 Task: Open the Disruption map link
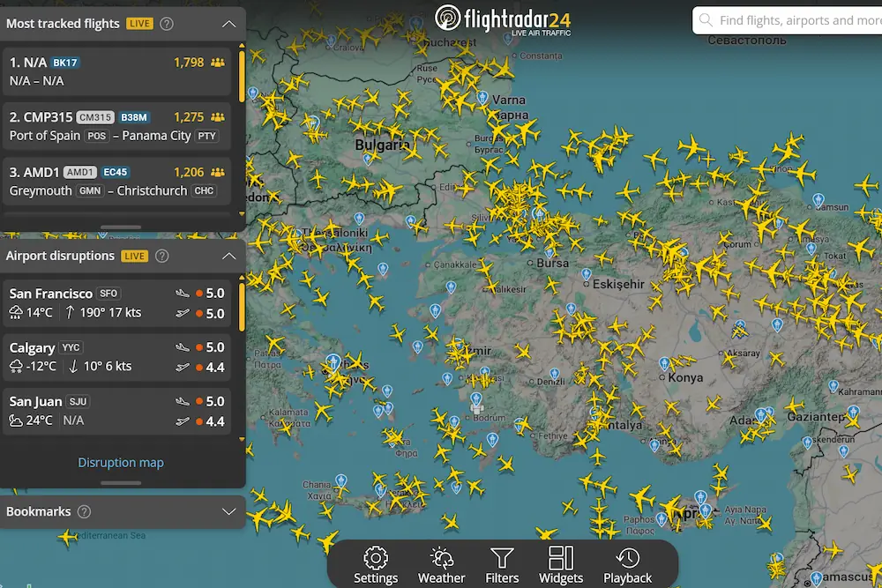point(121,462)
